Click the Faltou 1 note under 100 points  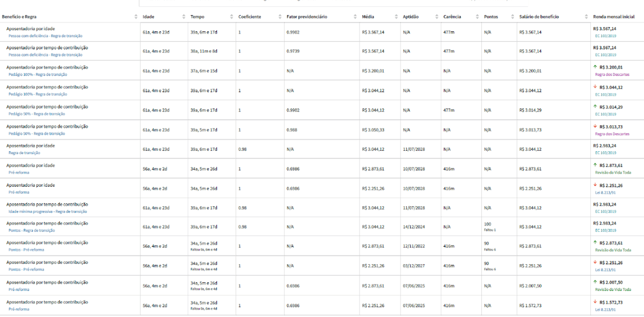490,230
